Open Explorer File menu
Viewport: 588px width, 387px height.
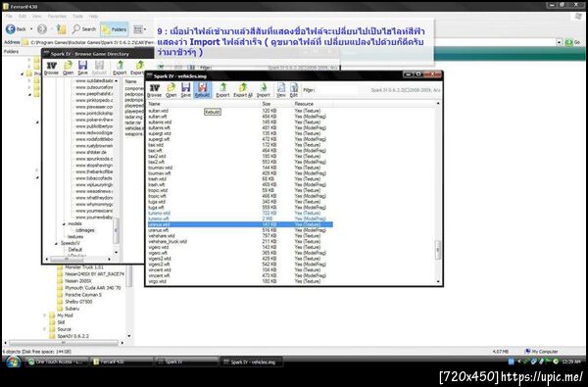(x=9, y=16)
